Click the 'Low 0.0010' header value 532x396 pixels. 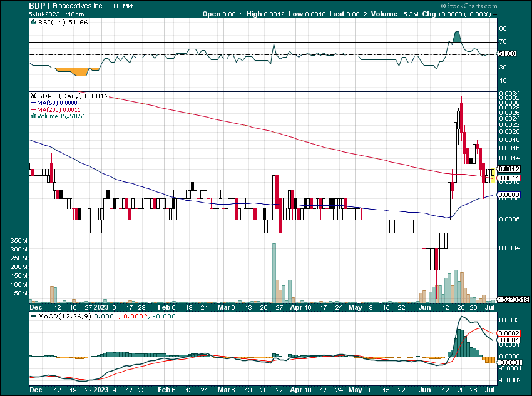307,14
